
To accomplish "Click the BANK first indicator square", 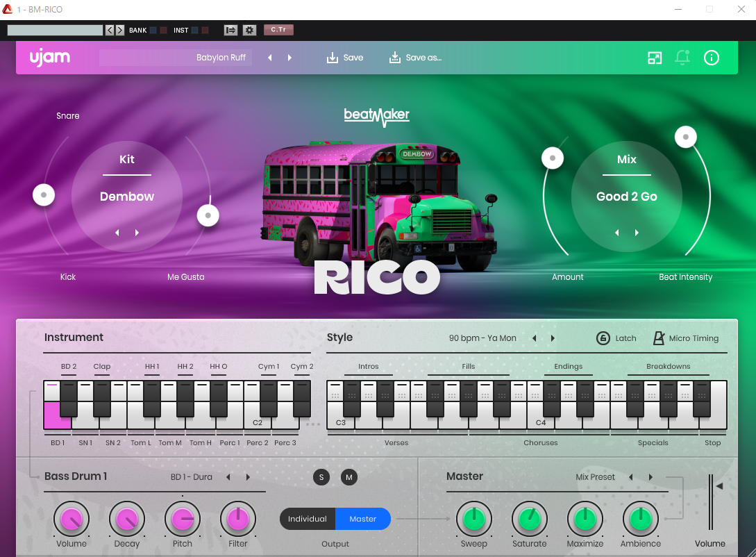I will [x=153, y=31].
